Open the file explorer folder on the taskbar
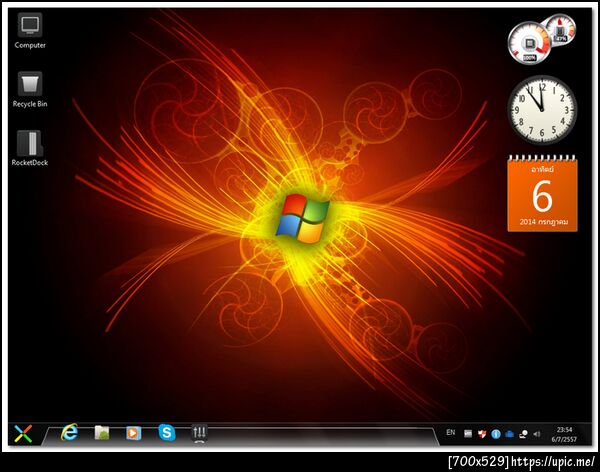 102,433
